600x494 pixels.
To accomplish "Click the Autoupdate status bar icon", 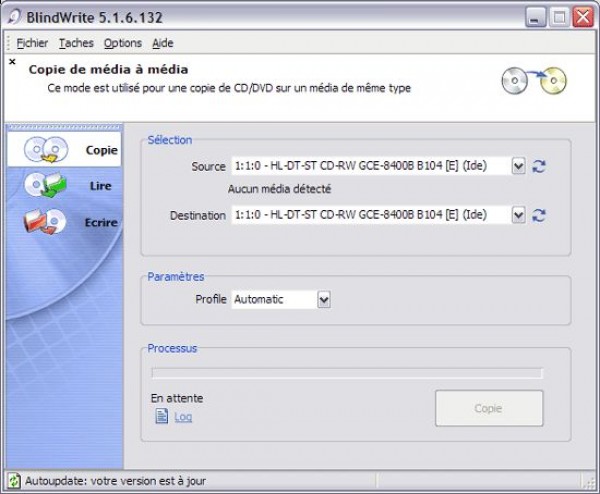I will (14, 481).
